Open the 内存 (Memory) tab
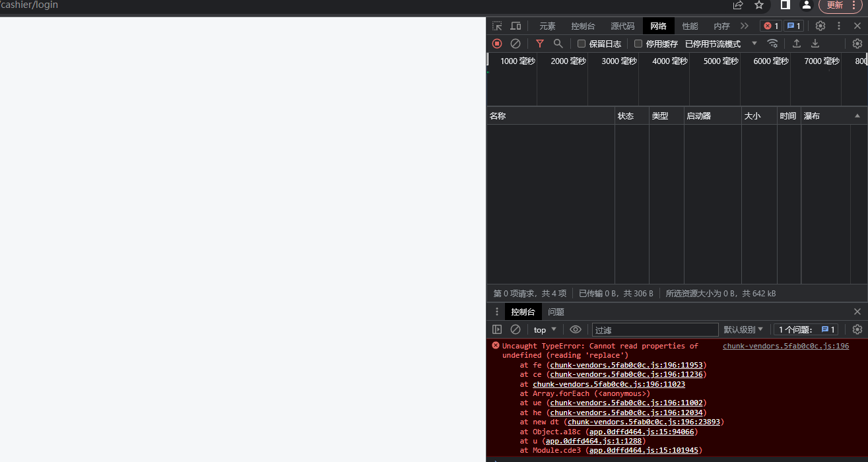 (x=721, y=26)
